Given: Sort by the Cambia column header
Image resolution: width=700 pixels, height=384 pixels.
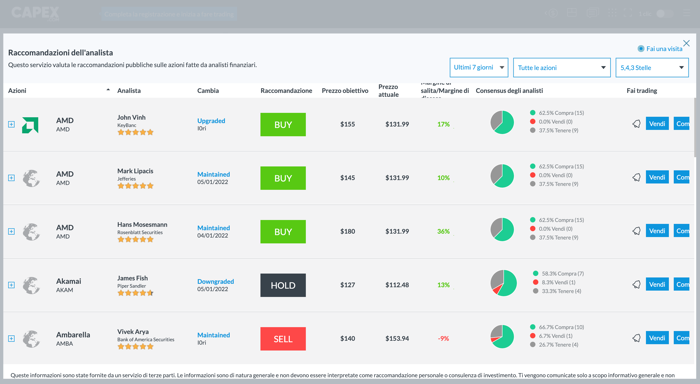Looking at the screenshot, I should point(208,91).
